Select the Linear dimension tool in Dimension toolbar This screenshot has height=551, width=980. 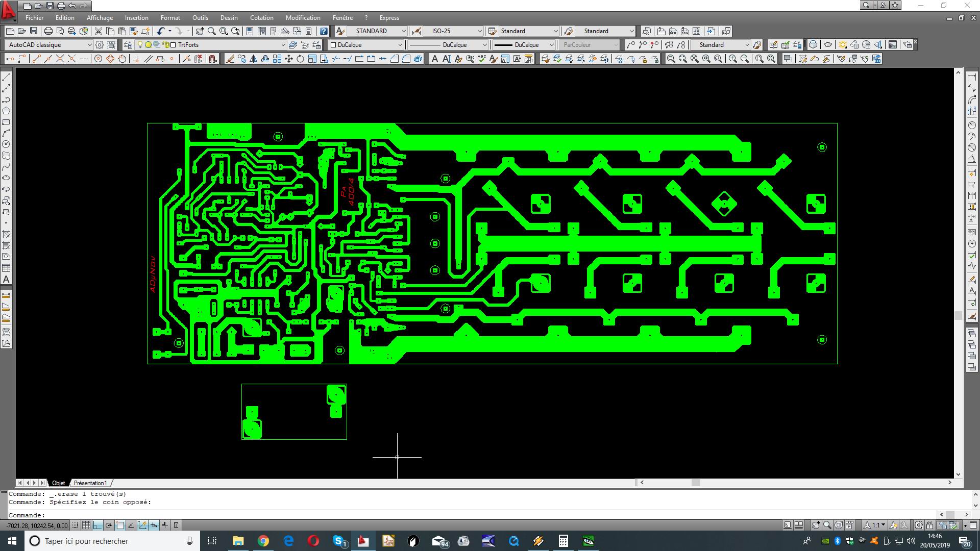(x=972, y=77)
